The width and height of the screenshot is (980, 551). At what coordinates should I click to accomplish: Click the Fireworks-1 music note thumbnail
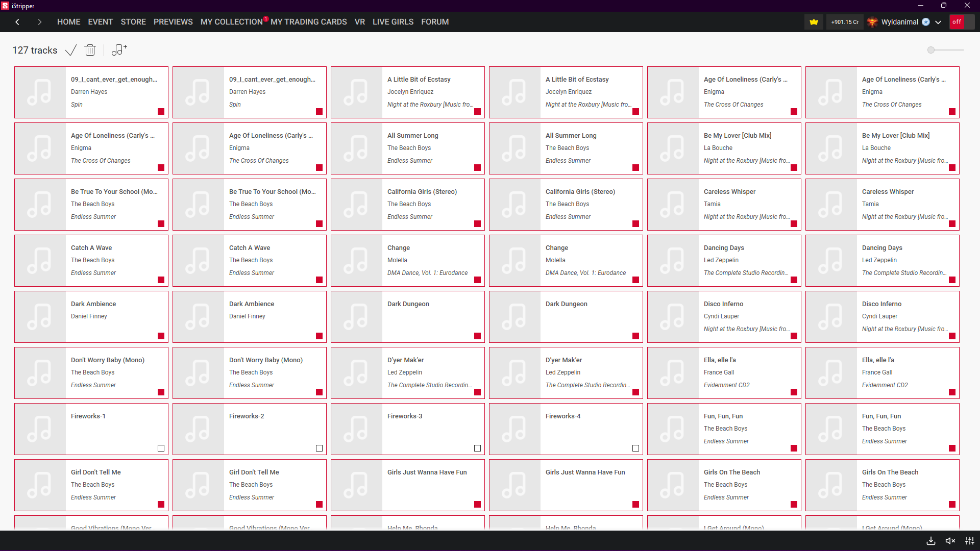pos(40,429)
